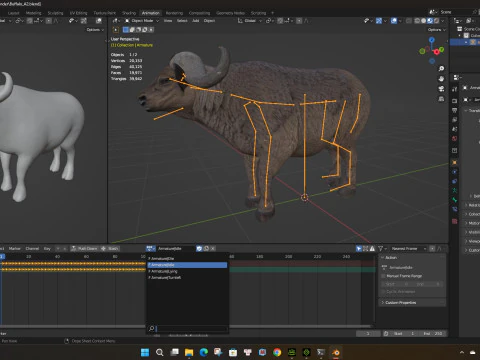Open the View menu in 3D viewport

tap(168, 21)
